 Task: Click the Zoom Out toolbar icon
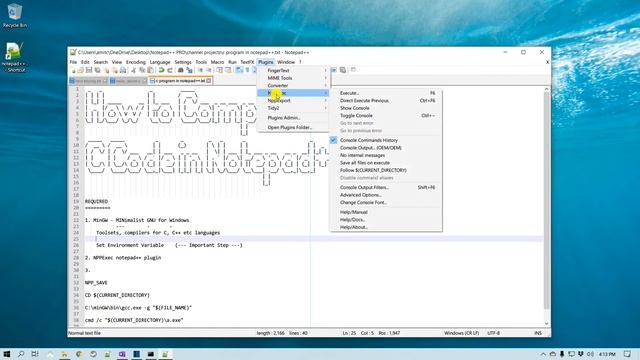(209, 70)
